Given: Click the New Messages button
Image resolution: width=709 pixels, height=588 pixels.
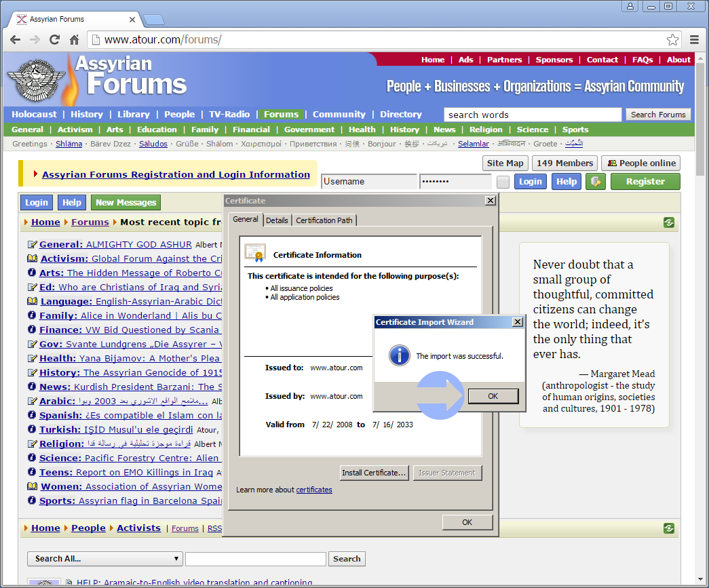Looking at the screenshot, I should coord(126,203).
